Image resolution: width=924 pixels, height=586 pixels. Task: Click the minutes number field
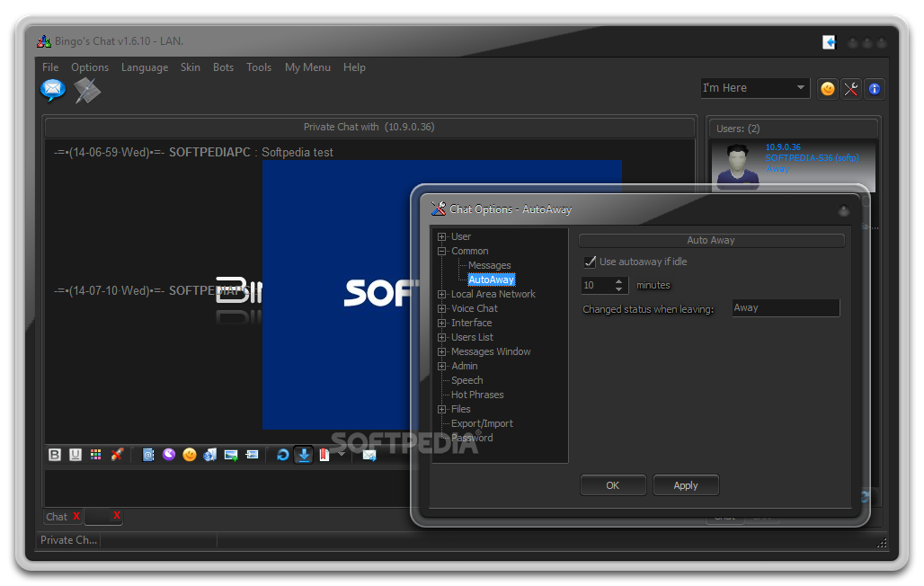pyautogui.click(x=598, y=285)
